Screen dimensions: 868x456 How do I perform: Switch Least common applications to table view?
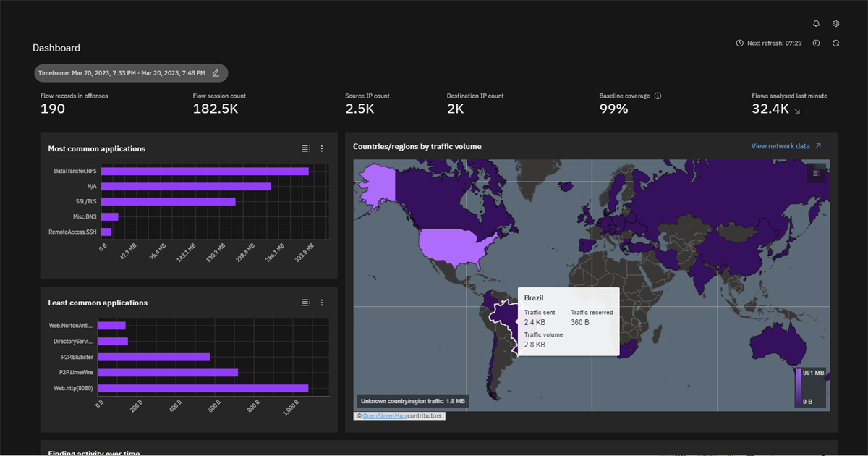click(305, 302)
